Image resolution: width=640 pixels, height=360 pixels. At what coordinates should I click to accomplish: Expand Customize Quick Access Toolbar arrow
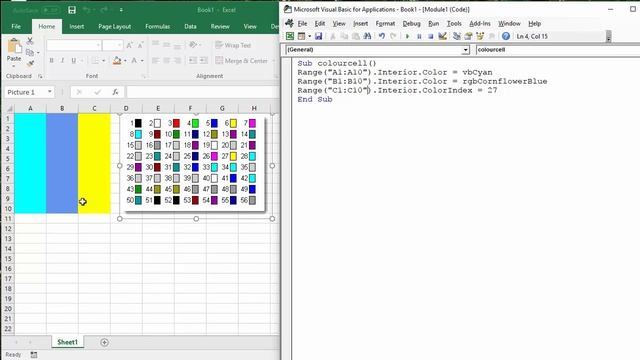coord(121,10)
